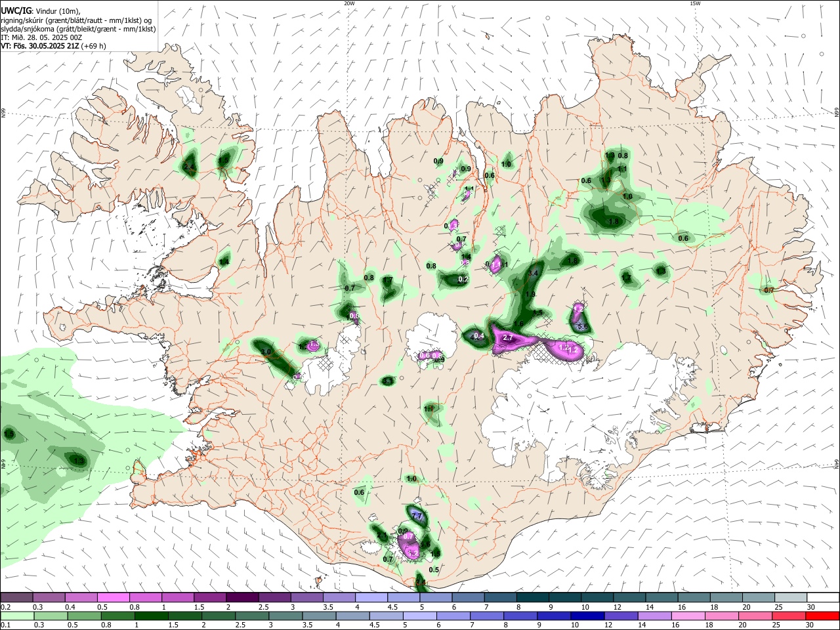Click the 'UWC/IG: Vindur (10m)' title line
The image size is (840, 630).
pos(41,11)
